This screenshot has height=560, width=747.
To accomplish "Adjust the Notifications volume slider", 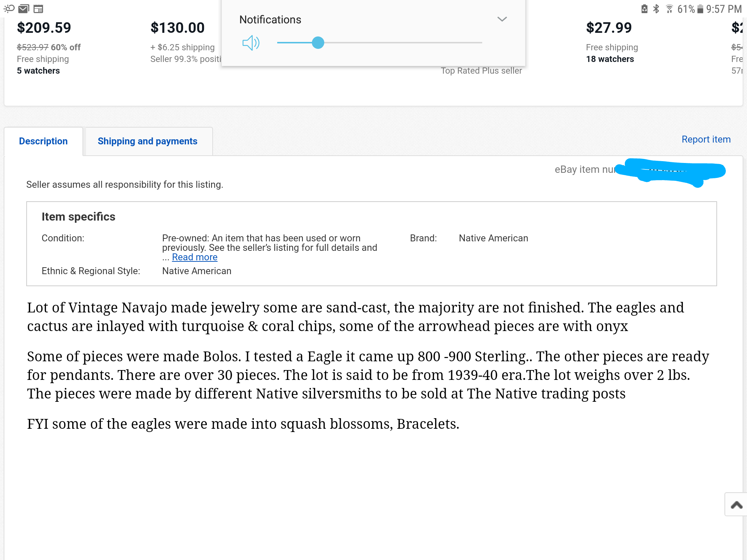I will point(318,43).
